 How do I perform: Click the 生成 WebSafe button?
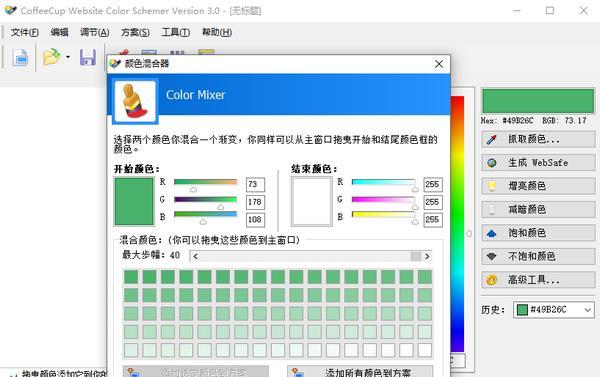[538, 163]
